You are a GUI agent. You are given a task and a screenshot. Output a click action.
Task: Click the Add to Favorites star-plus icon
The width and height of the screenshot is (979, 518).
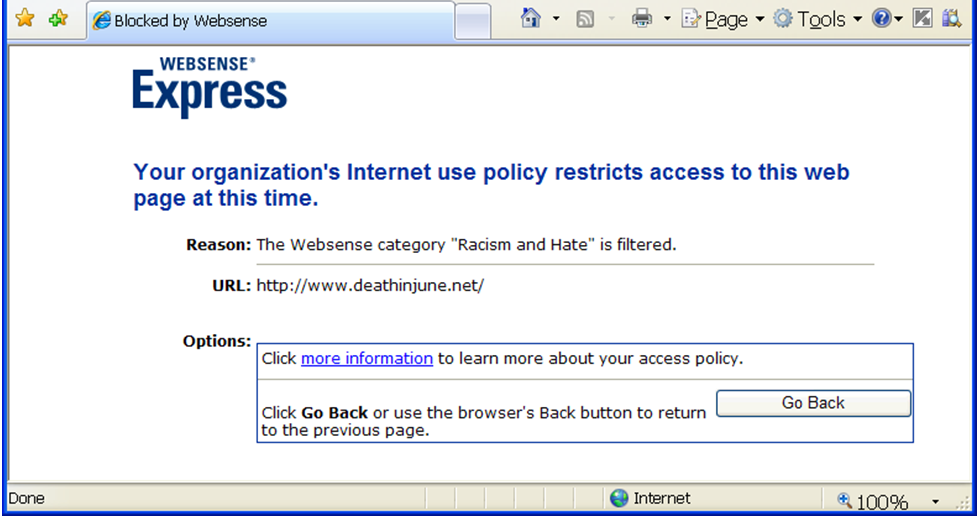pos(58,19)
